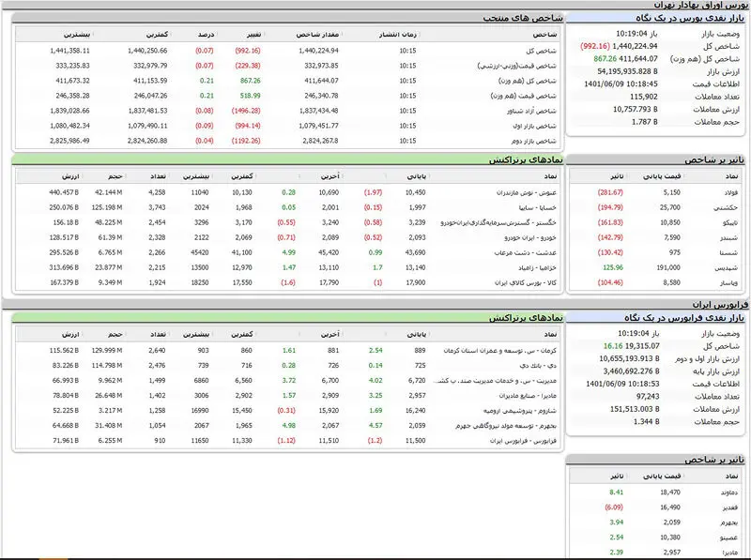Image resolution: width=751 pixels, height=560 pixels.
Task: Open the تاپیکو symbol link
Action: pyautogui.click(x=730, y=222)
